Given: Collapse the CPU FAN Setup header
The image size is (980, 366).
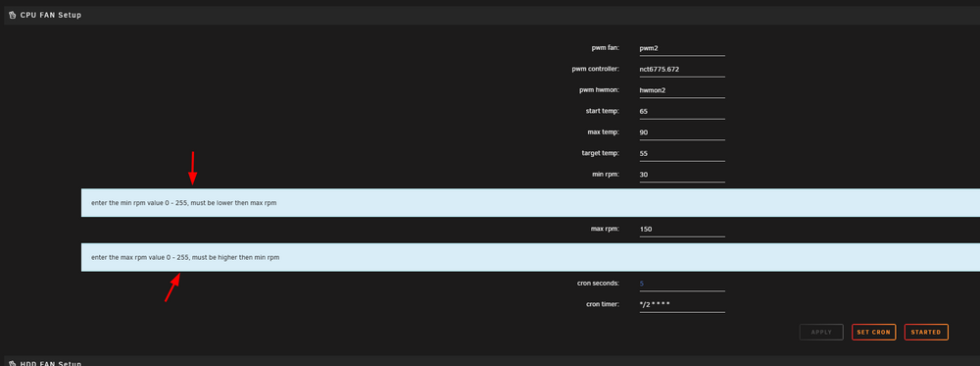Looking at the screenshot, I should point(492,15).
